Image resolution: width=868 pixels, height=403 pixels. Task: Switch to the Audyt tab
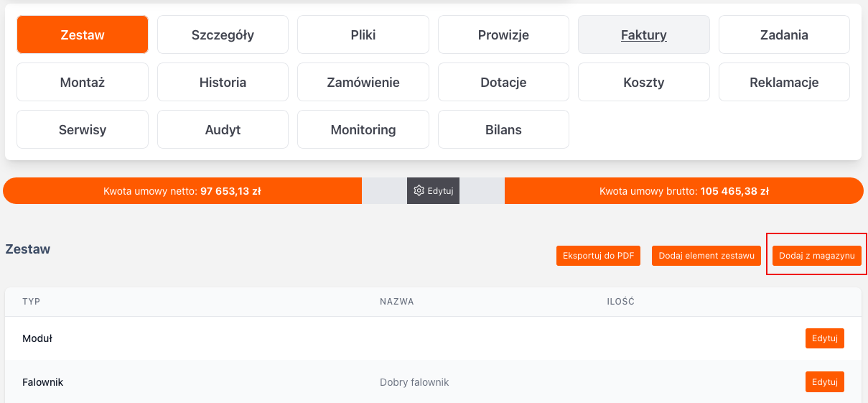223,130
